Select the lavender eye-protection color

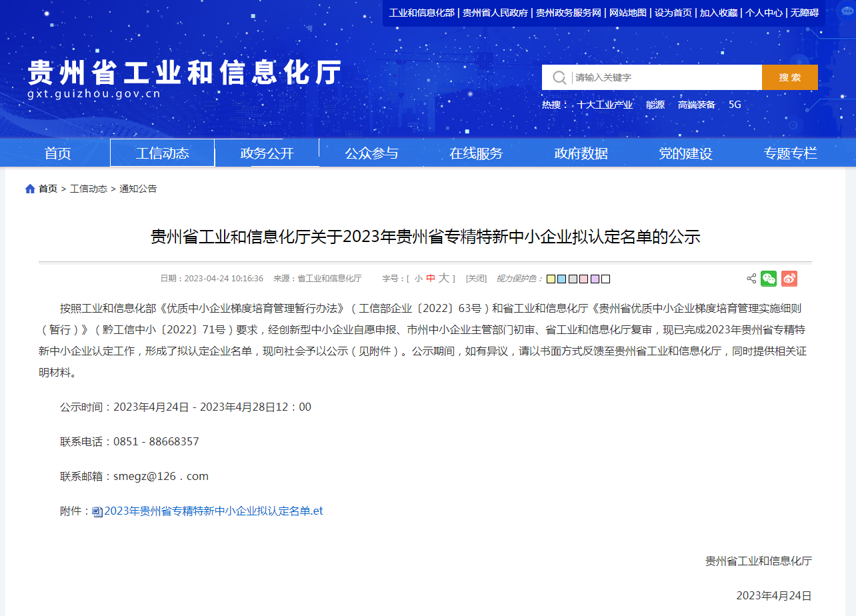595,279
